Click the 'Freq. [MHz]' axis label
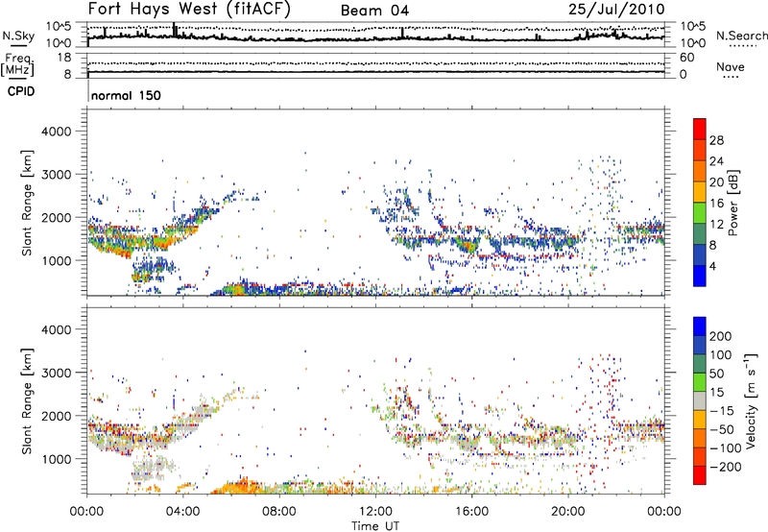The width and height of the screenshot is (768, 532). (x=17, y=65)
